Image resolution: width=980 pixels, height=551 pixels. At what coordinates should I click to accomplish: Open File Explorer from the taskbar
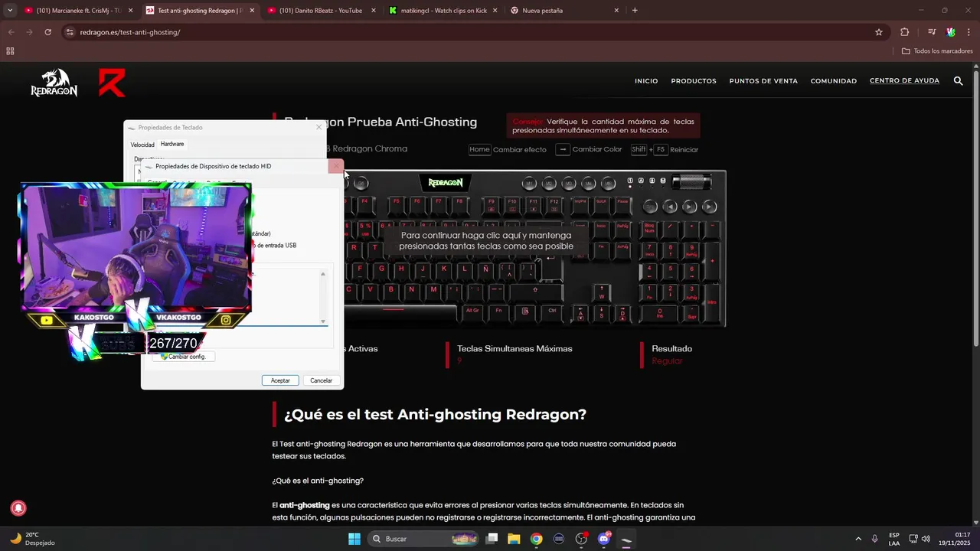click(514, 539)
